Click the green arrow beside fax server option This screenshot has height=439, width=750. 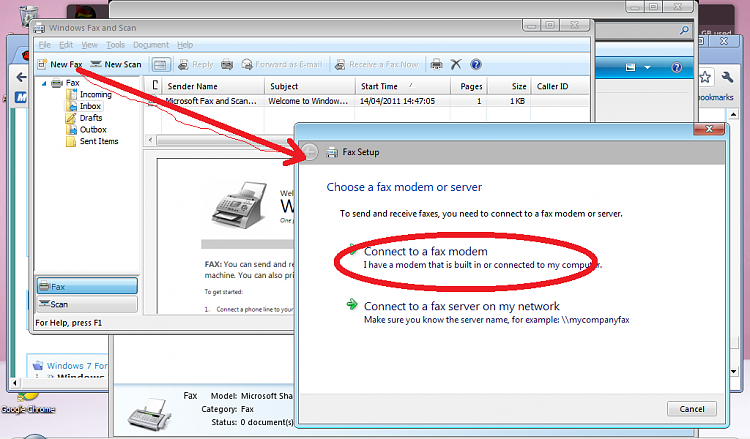pyautogui.click(x=352, y=304)
